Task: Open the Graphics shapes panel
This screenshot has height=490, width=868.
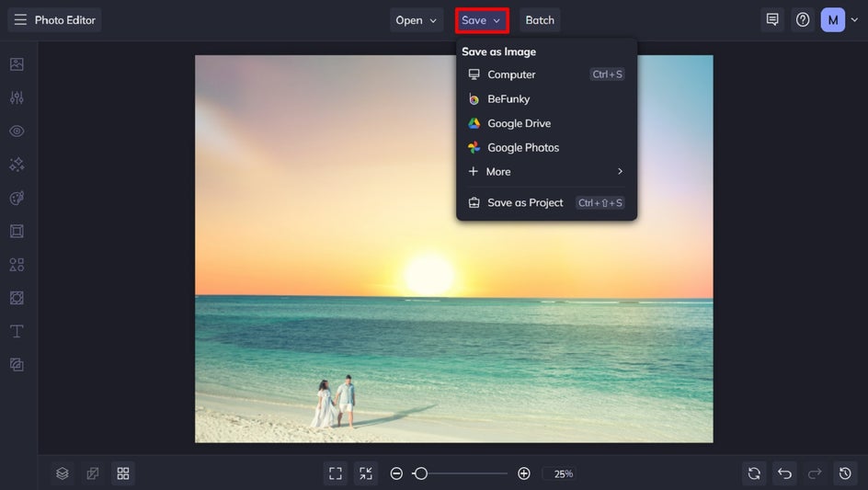Action: (x=17, y=265)
